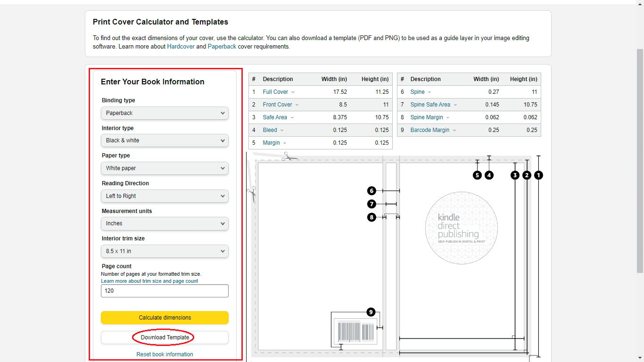This screenshot has width=644, height=362.
Task: Expand the Spine Margin row
Action: pos(430,117)
